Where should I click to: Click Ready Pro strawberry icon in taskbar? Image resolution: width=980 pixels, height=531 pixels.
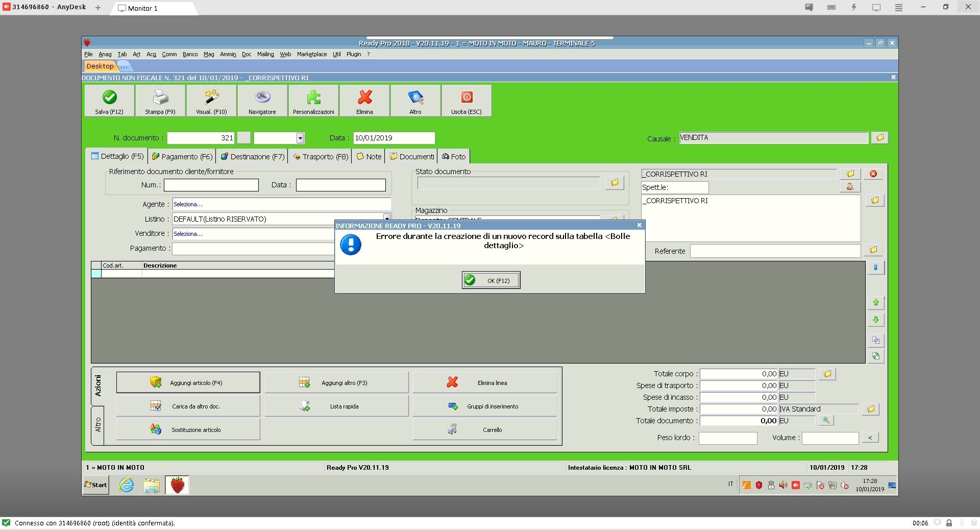177,485
